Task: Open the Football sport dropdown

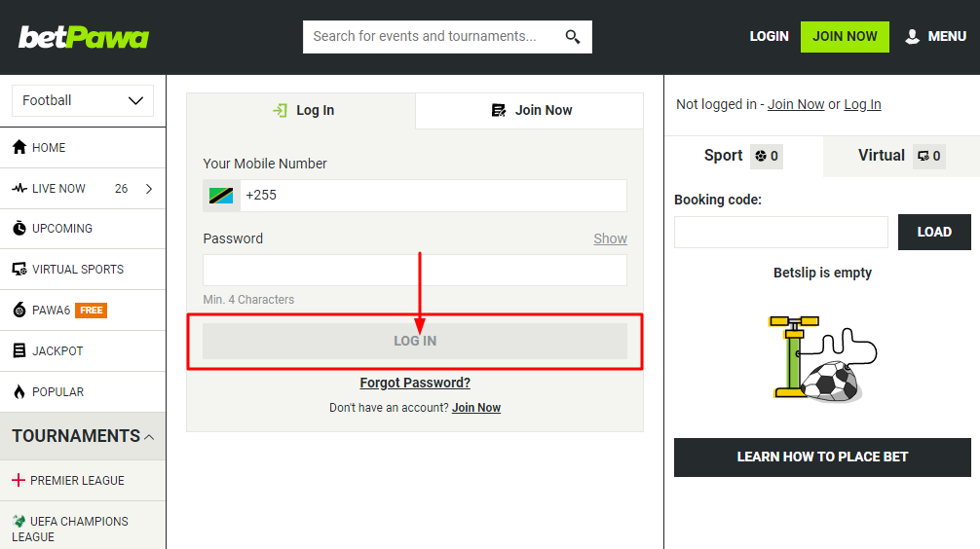Action: tap(83, 100)
